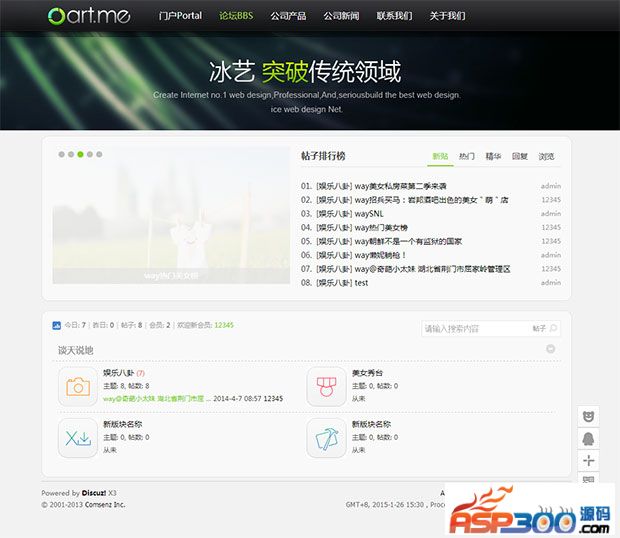Open the 帖子 search type dropdown
This screenshot has width=620, height=538.
(x=539, y=328)
